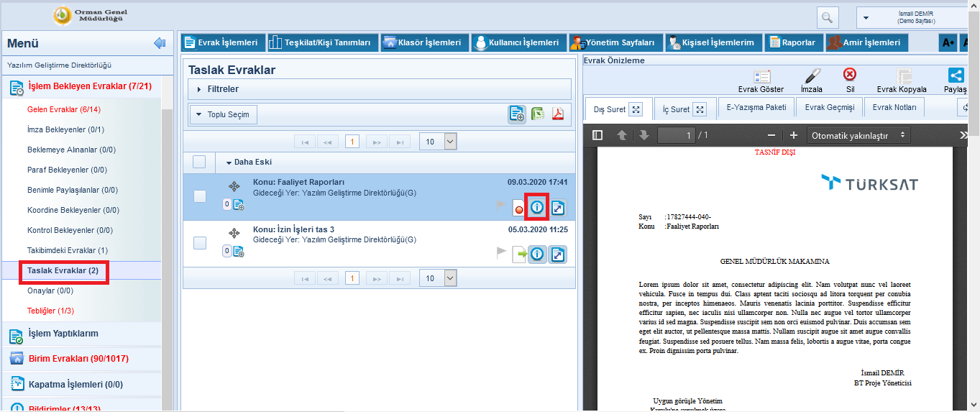Export list using the Excel icon
The width and height of the screenshot is (980, 412).
coord(538,114)
